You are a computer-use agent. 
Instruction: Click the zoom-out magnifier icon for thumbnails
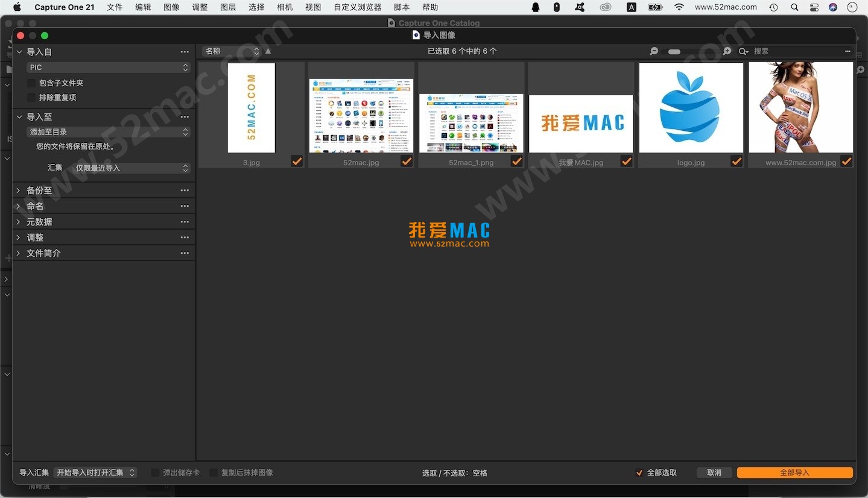(654, 51)
